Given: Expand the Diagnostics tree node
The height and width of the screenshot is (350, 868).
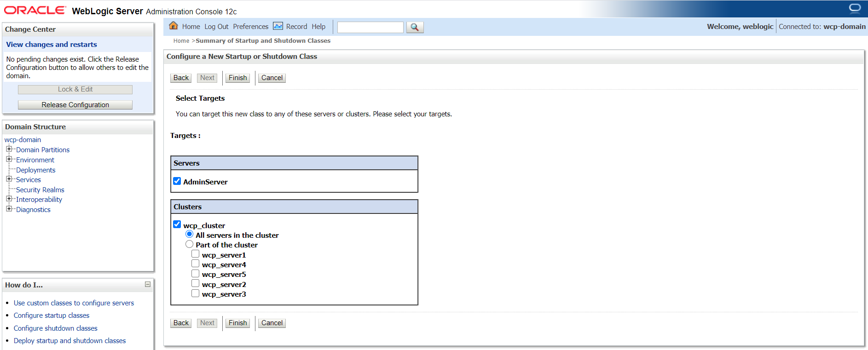Looking at the screenshot, I should point(9,209).
